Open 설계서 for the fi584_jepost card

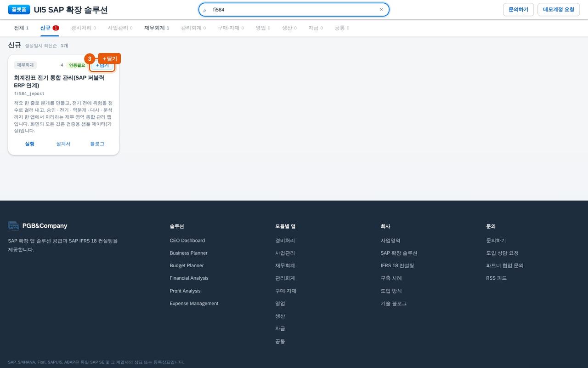tap(63, 144)
